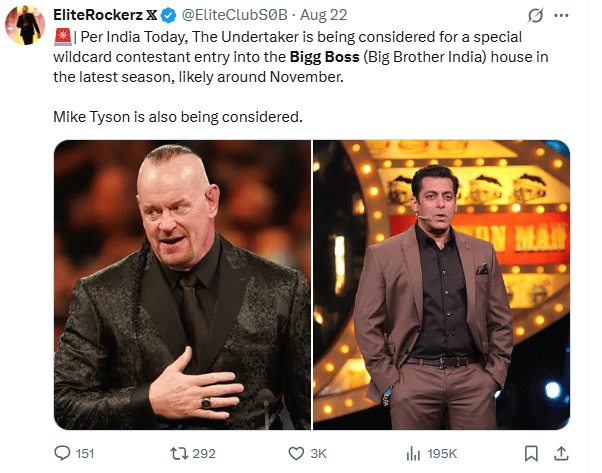The height and width of the screenshot is (473, 602).
Task: Open the Bigg Boss host photo
Action: pyautogui.click(x=442, y=283)
